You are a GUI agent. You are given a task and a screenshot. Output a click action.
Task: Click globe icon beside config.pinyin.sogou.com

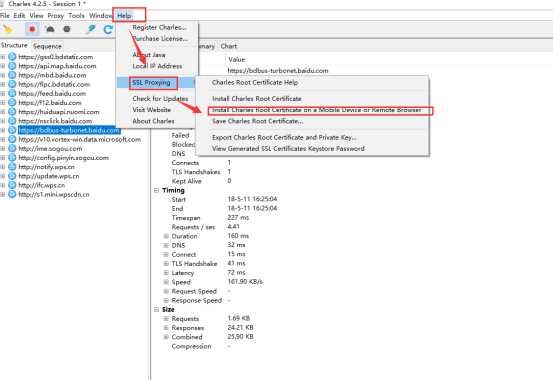pos(12,158)
